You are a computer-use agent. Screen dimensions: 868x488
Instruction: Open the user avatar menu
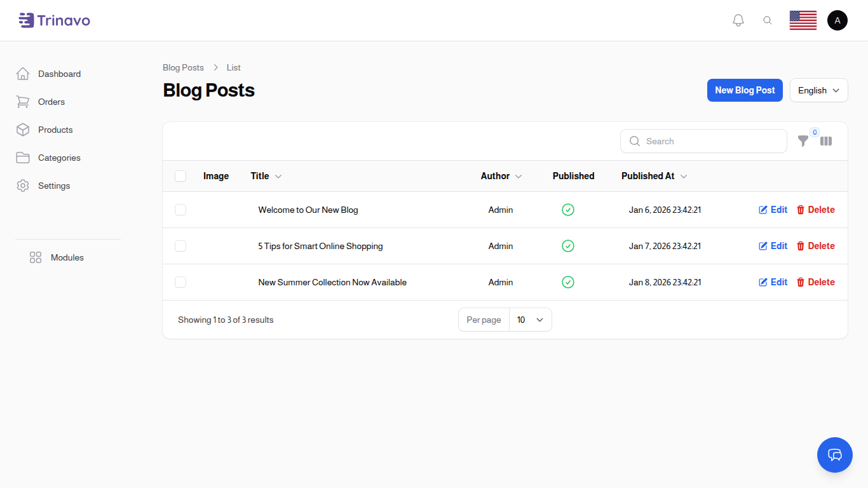837,20
